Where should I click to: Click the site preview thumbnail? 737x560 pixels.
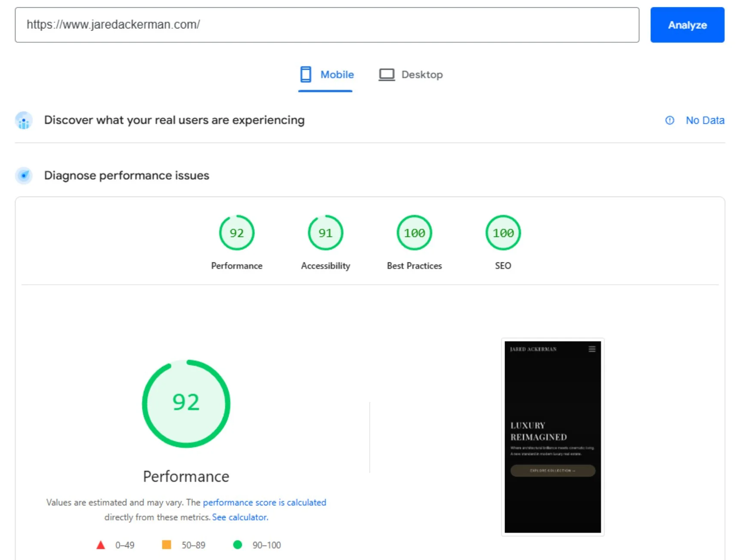tap(552, 436)
